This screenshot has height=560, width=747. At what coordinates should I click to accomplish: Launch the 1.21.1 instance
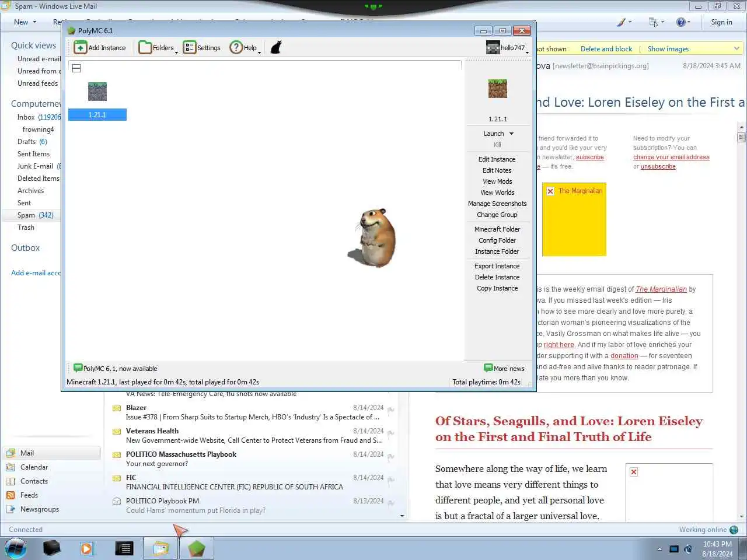[494, 134]
